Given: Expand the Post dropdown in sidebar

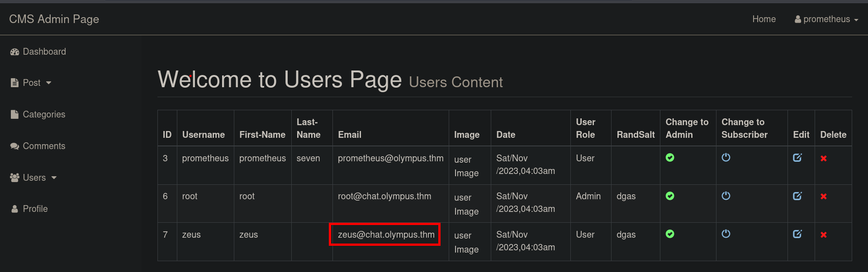Looking at the screenshot, I should [31, 83].
